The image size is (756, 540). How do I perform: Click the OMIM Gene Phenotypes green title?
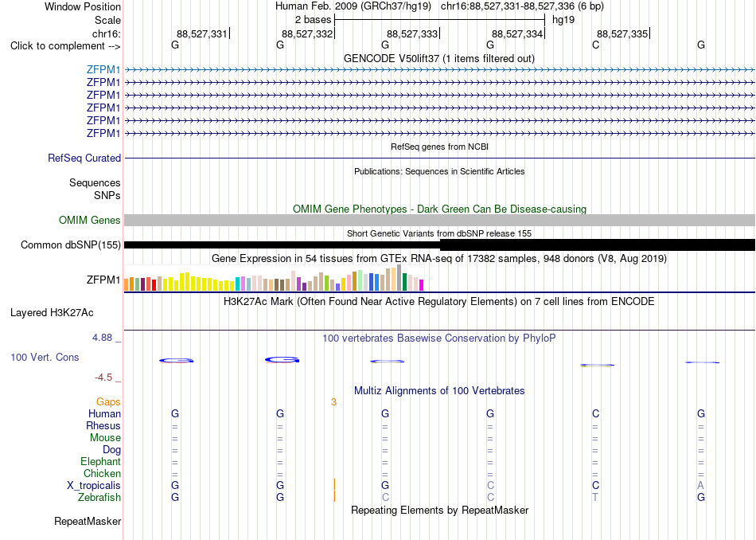click(x=440, y=209)
